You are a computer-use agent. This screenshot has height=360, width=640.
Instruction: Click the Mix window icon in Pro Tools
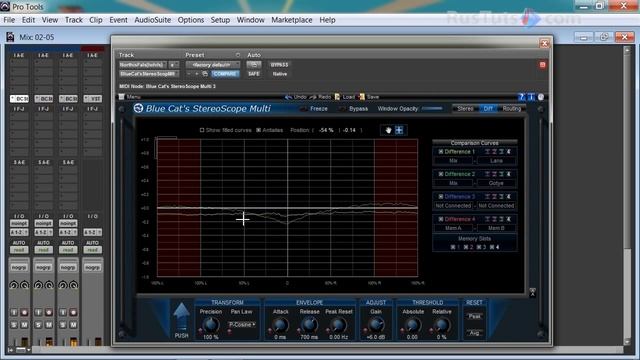(x=10, y=37)
